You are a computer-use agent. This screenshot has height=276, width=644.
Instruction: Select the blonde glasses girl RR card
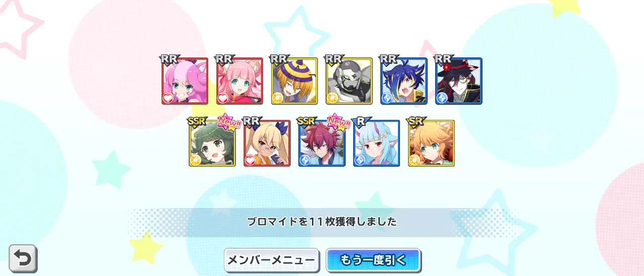tap(267, 143)
